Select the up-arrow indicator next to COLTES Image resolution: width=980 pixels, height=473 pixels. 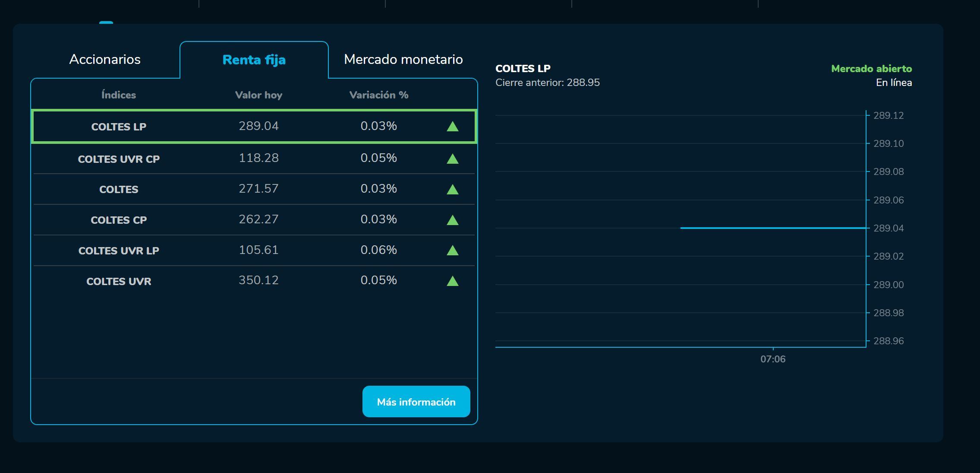[454, 189]
